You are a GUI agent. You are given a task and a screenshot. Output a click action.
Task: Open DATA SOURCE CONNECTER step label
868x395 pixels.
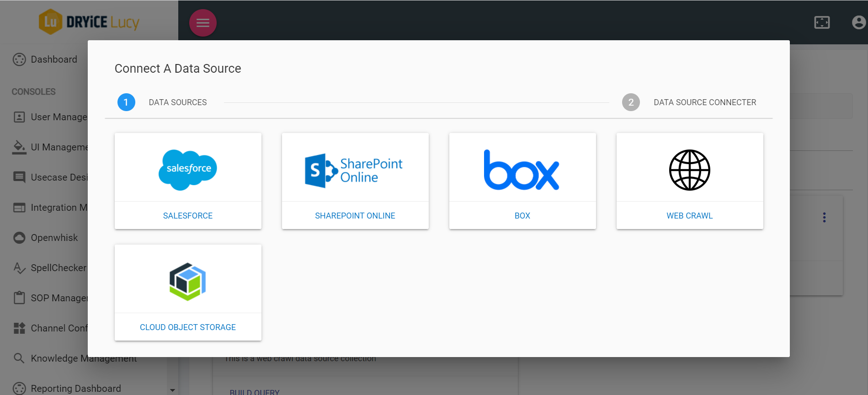point(705,102)
